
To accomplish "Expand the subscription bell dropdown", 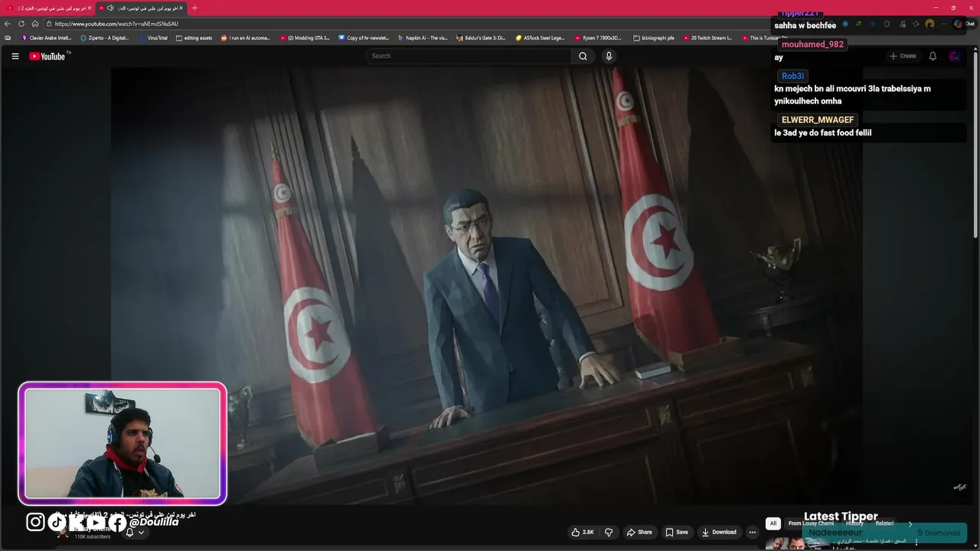I will 135,532.
